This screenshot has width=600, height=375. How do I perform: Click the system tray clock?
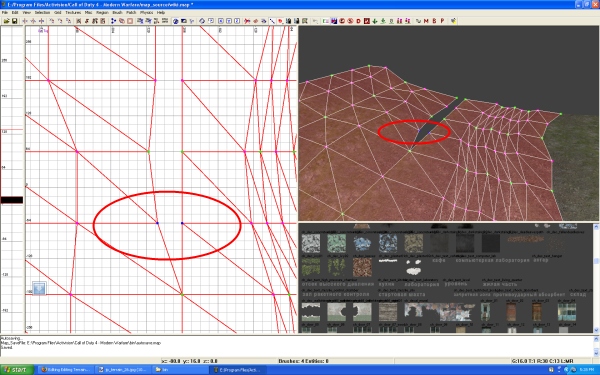(x=587, y=370)
